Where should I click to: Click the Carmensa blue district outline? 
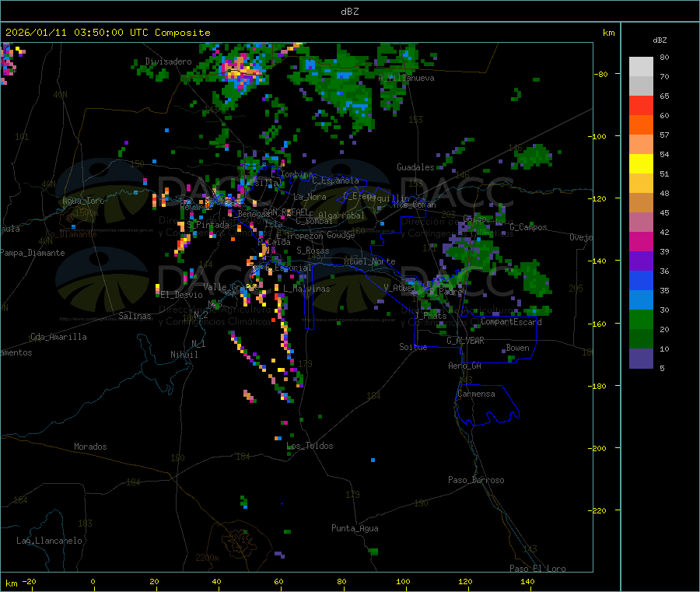(487, 405)
